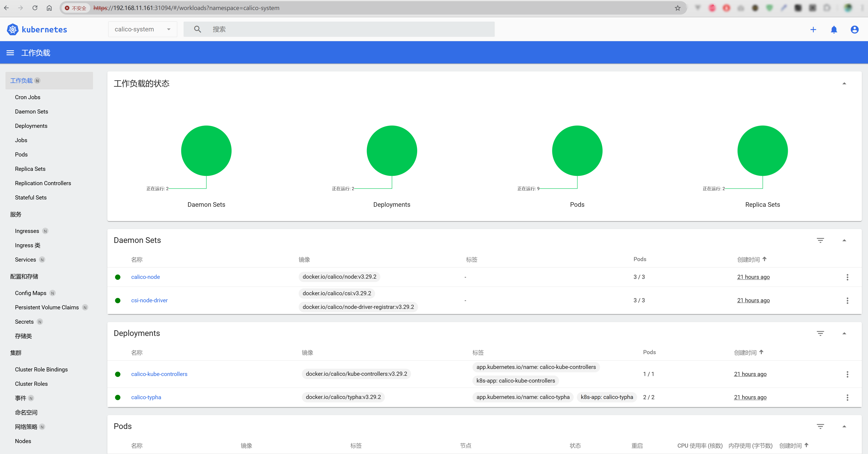Image resolution: width=868 pixels, height=454 pixels.
Task: Open filter for Daemon Sets table
Action: point(820,240)
